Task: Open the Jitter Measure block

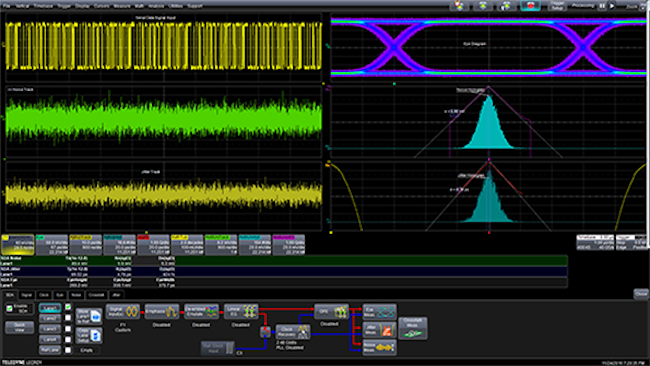Action: click(379, 330)
